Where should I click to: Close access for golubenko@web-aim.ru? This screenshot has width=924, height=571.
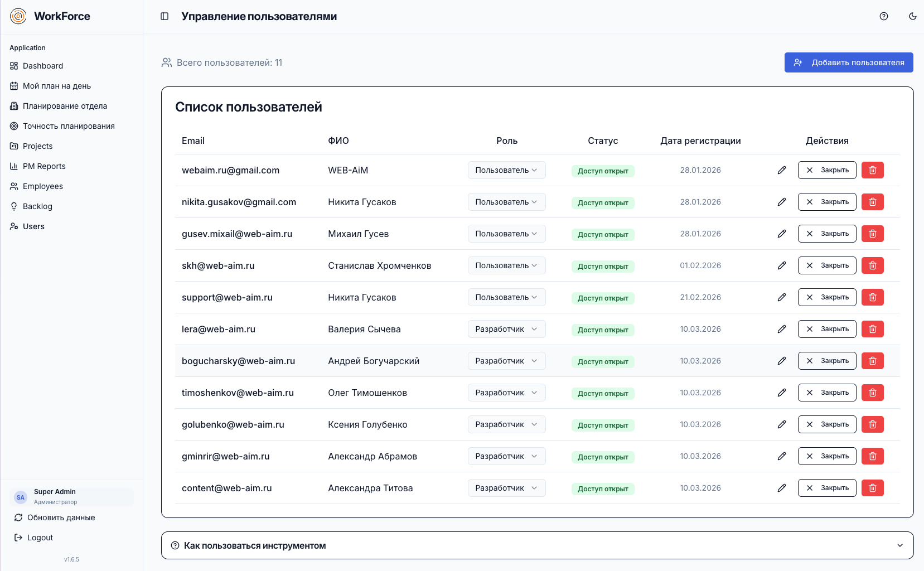click(827, 424)
